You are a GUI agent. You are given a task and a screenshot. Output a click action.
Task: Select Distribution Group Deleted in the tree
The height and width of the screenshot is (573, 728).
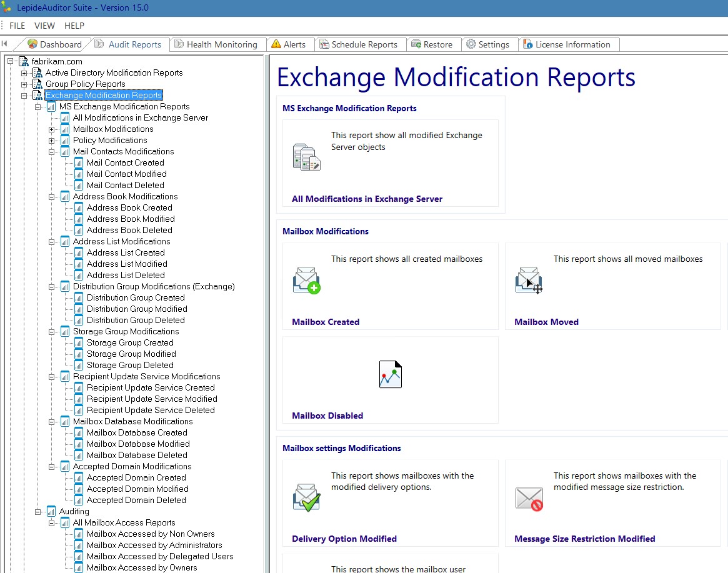coord(136,320)
